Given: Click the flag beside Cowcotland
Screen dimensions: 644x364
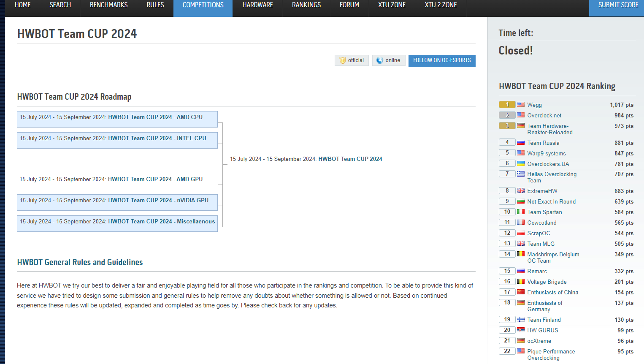Looking at the screenshot, I should pyautogui.click(x=521, y=222).
